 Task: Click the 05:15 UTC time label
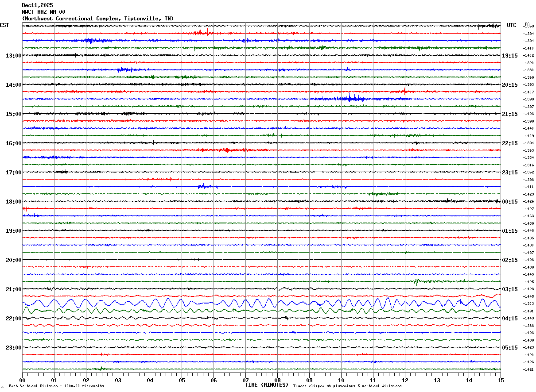[x=510, y=348]
